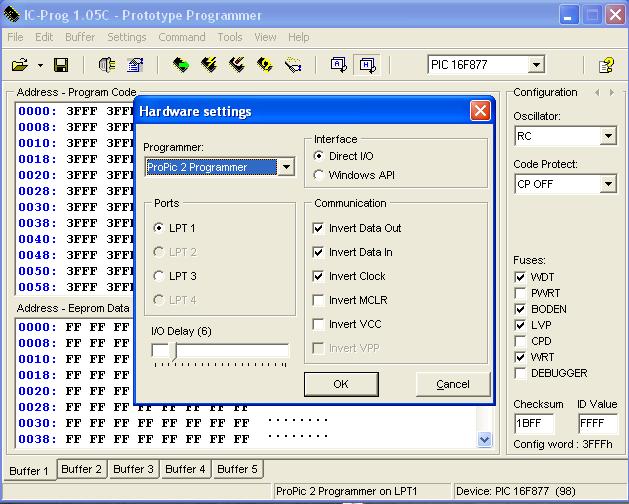Expand the Programmer type dropdown

pos(286,167)
